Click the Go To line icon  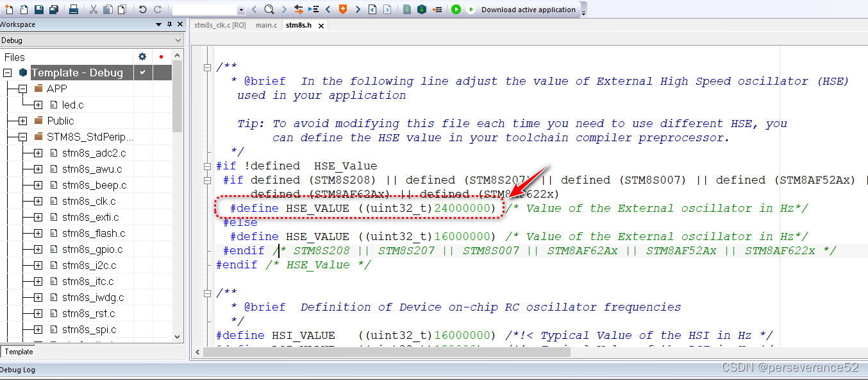(x=313, y=10)
